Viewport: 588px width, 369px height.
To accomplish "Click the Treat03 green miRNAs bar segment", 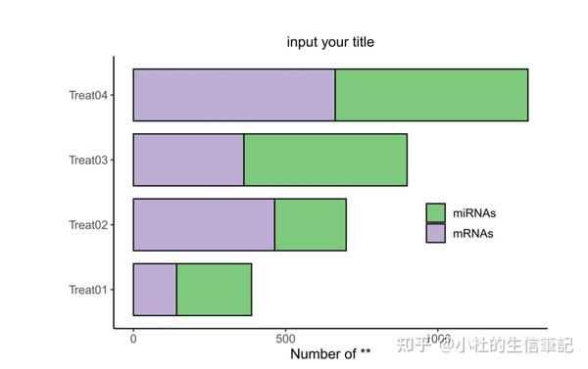I will 325,160.
